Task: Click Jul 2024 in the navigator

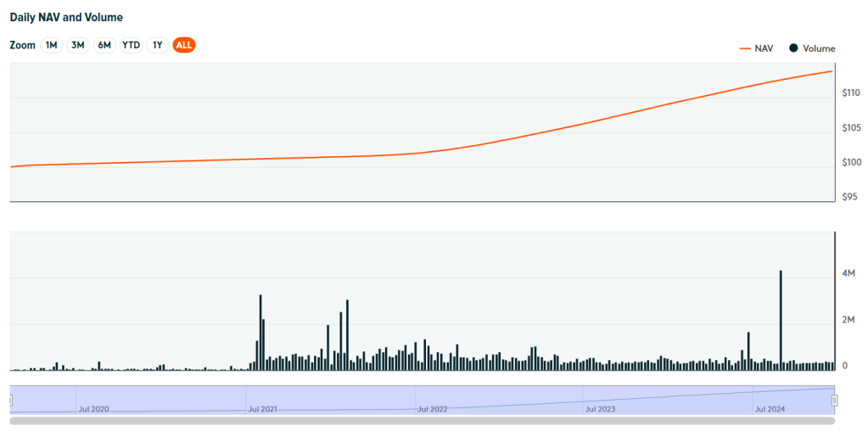Action: pos(770,409)
